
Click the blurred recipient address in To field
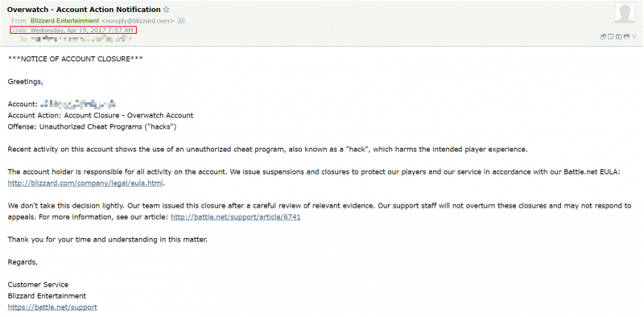pyautogui.click(x=81, y=39)
